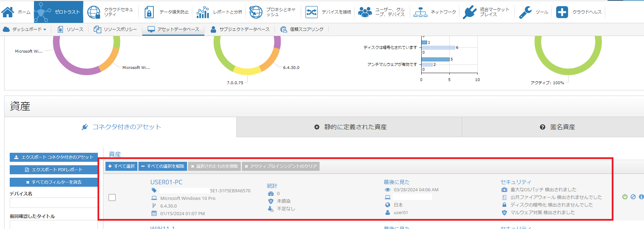Click the question mark icon on 匿名資産
The height and width of the screenshot is (229, 644).
point(543,127)
